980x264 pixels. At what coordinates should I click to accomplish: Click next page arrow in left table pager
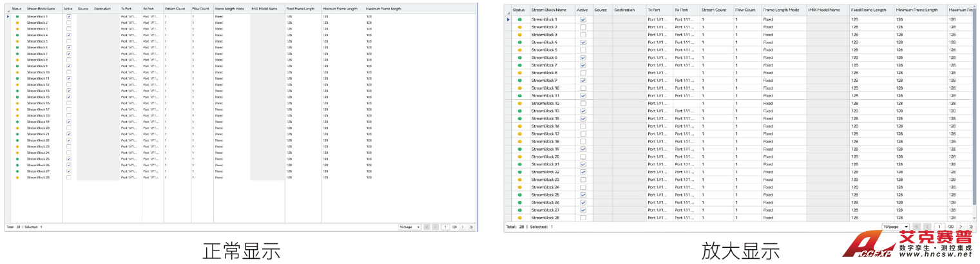tap(463, 227)
